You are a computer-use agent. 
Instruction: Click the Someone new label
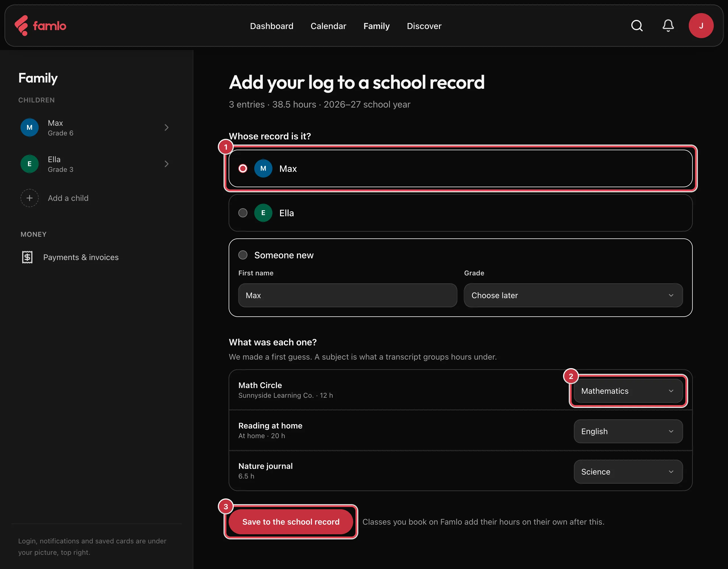pos(284,255)
